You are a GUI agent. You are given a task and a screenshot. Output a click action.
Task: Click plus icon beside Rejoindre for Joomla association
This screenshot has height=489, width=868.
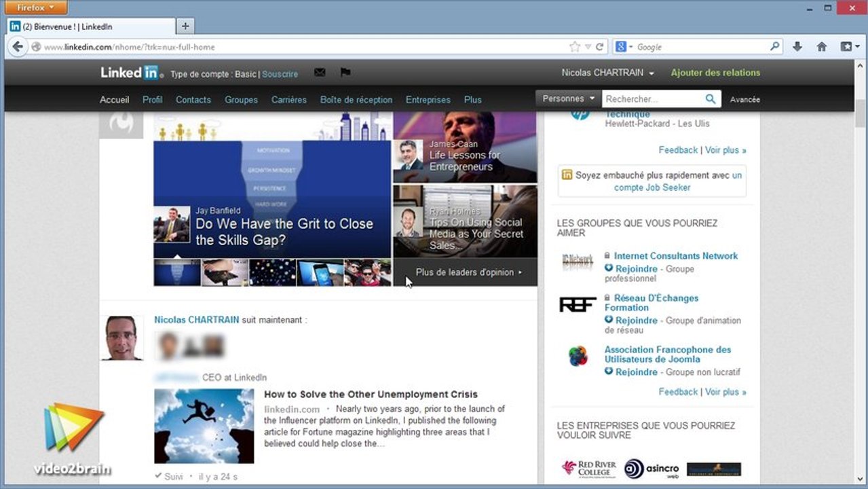tap(609, 372)
